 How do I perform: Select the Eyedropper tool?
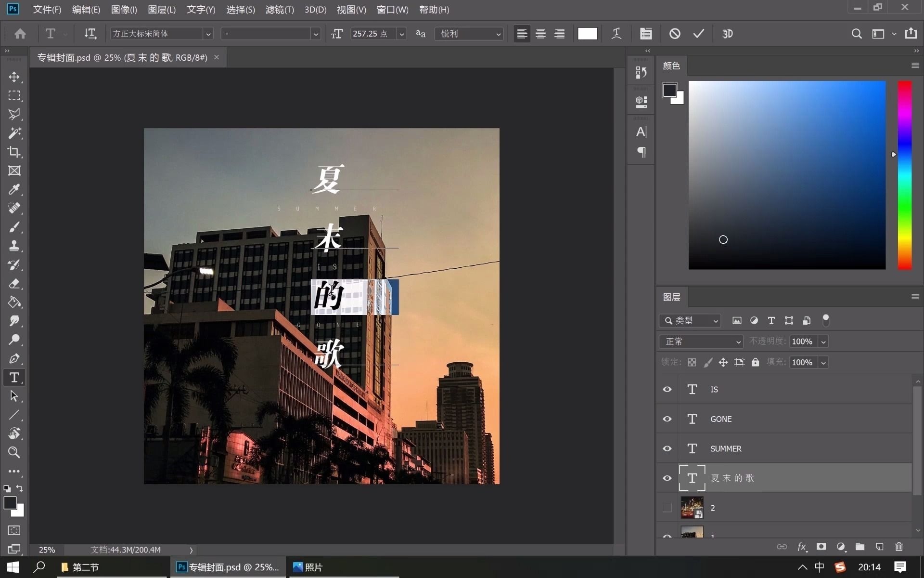14,189
